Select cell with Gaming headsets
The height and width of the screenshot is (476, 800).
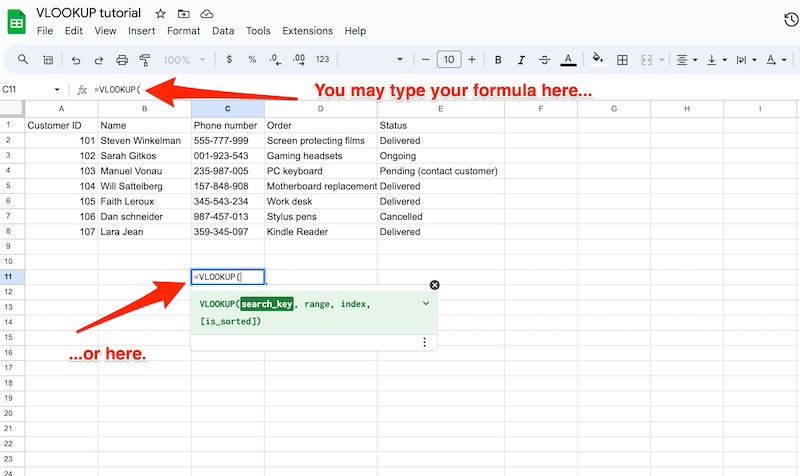(x=321, y=156)
